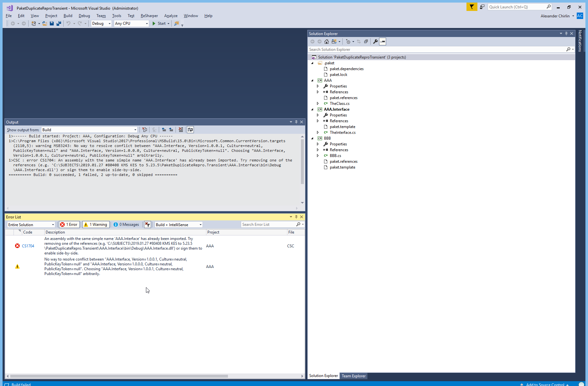Viewport: 588px width, 386px height.
Task: Collapse the AAA.Interface project node
Action: 312,109
